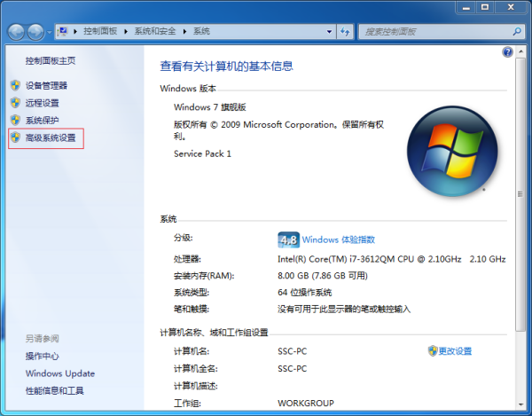Select Service Pack 1 text
Viewport: 532px width, 416px height.
point(202,153)
